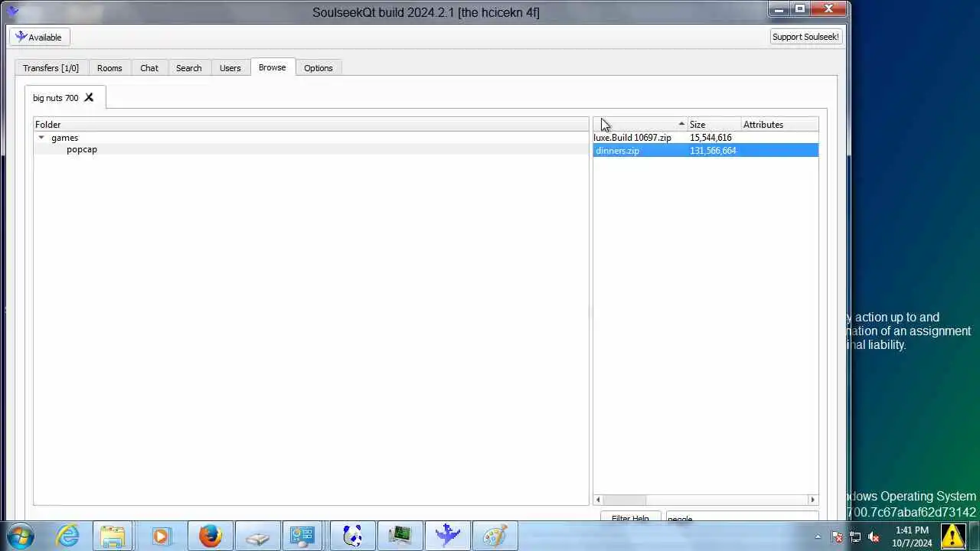Open the disk drive taskbar icon
980x551 pixels.
pyautogui.click(x=257, y=536)
